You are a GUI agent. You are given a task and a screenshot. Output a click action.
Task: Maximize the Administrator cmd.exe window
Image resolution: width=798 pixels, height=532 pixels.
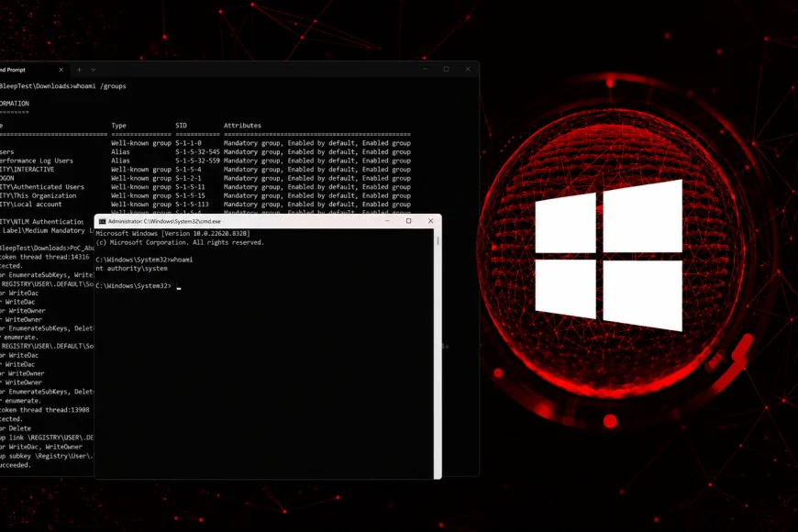(x=409, y=221)
